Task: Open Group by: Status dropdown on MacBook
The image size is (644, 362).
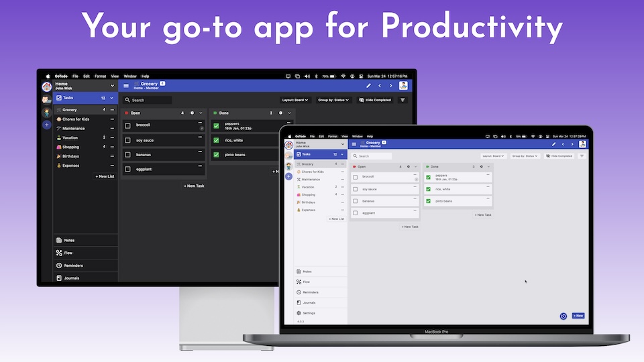Action: (525, 156)
